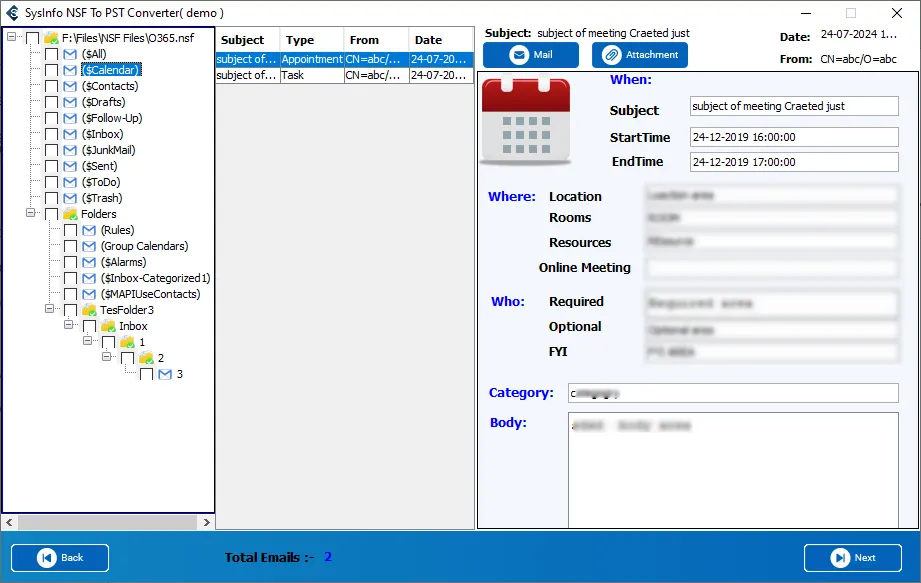Open the Attachment view button
Viewport: 921px width, 583px height.
tap(640, 55)
